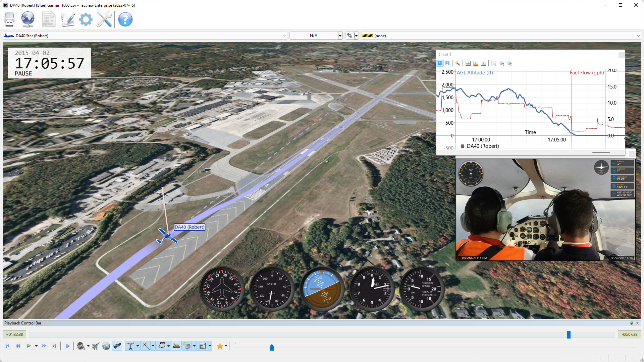Toggle radar sensor objects visibility
The height and width of the screenshot is (362, 644).
click(187, 346)
